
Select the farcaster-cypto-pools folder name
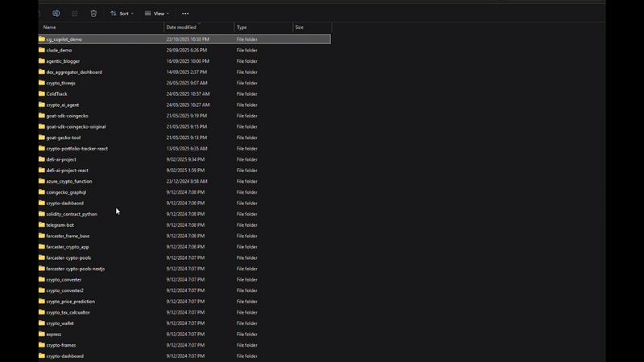[x=68, y=257]
